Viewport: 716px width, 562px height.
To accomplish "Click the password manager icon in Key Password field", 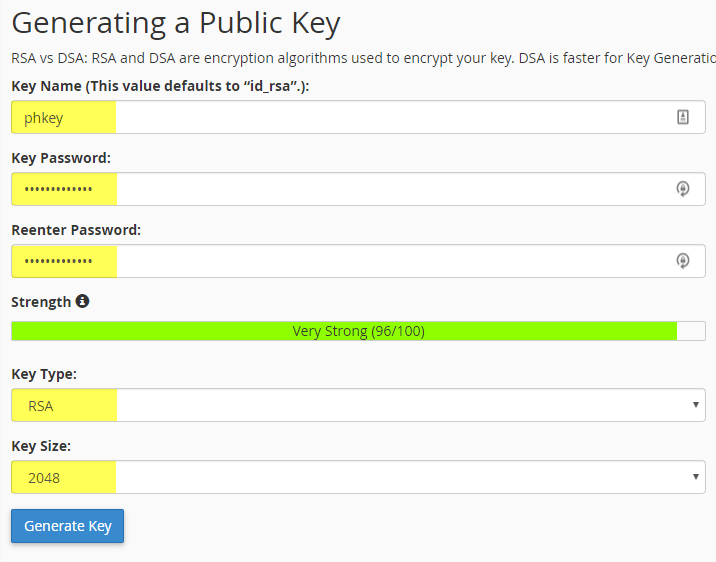I will pyautogui.click(x=683, y=189).
